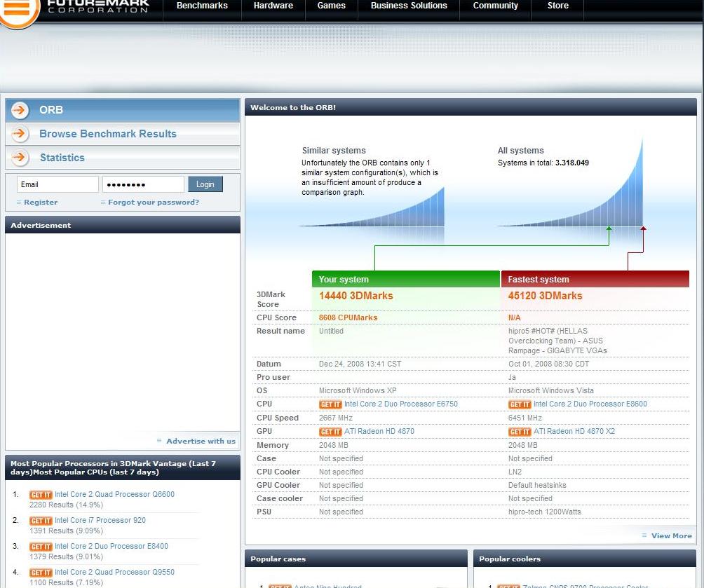Open Intel Core 2 Duo Processor E8400 link
Image resolution: width=704 pixels, height=588 pixels.
(x=111, y=546)
